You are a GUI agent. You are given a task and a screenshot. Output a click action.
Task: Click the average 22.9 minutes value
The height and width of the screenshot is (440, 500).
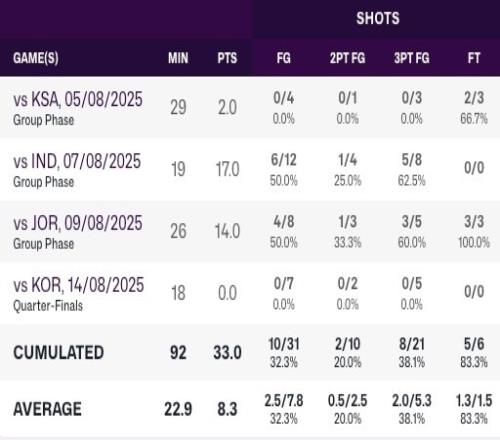point(178,409)
